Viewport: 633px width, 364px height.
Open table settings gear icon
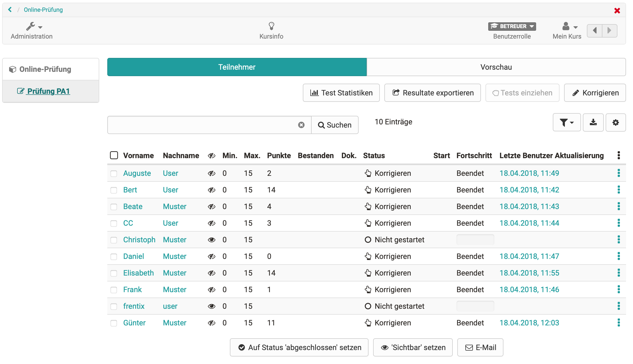(616, 122)
